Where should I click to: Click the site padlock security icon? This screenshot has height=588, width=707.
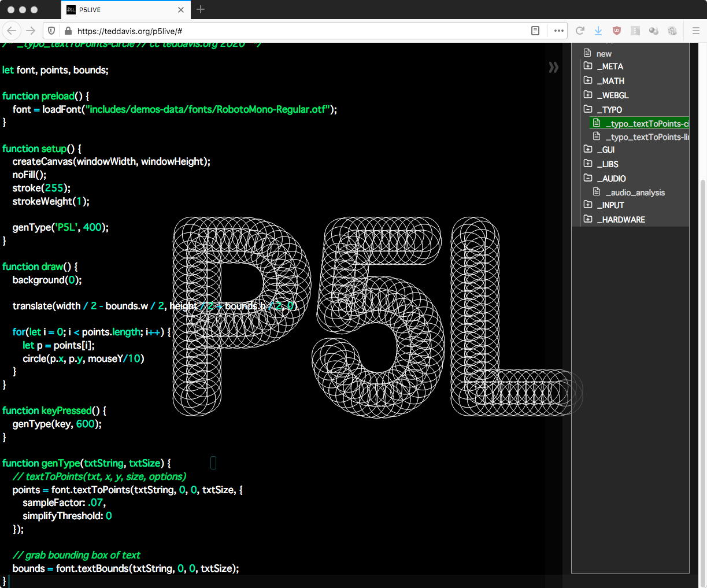click(x=68, y=31)
